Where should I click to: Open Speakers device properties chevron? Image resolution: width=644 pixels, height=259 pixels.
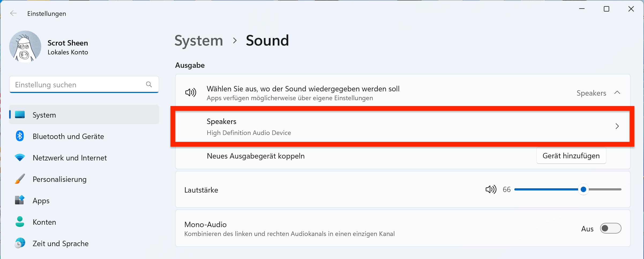617,126
